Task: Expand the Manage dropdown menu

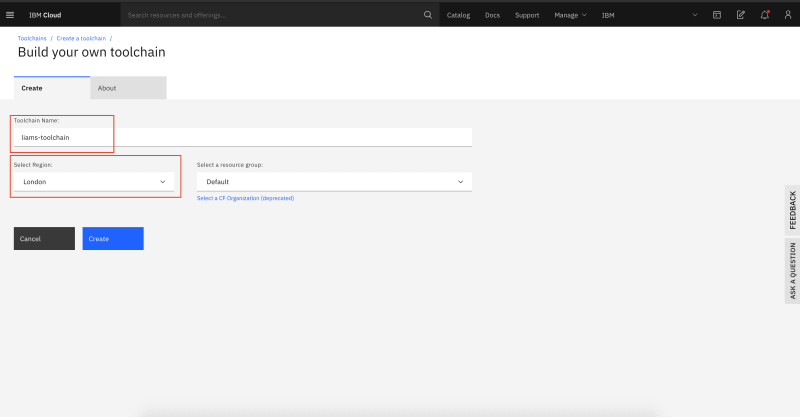Action: pyautogui.click(x=570, y=15)
